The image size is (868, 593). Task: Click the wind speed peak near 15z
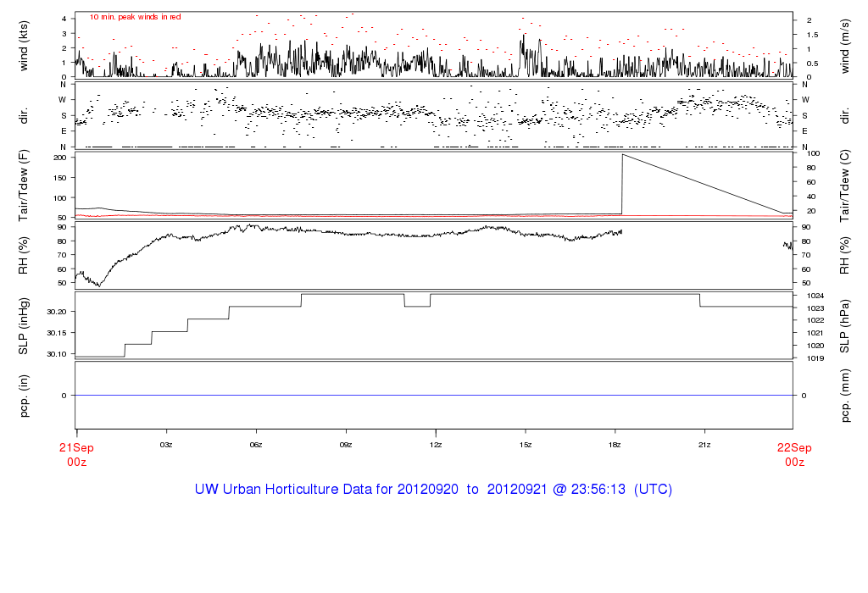tap(522, 36)
